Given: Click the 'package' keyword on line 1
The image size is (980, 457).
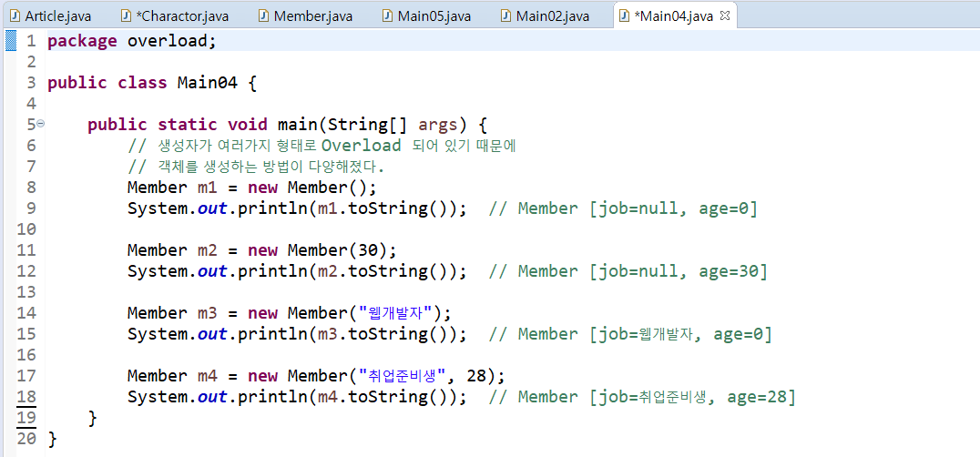Looking at the screenshot, I should (x=82, y=41).
